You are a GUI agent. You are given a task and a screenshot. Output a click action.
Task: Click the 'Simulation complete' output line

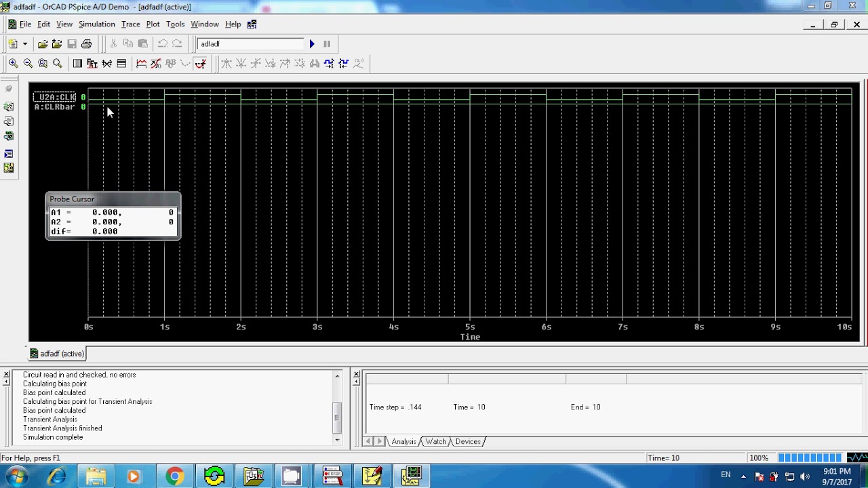(x=53, y=437)
